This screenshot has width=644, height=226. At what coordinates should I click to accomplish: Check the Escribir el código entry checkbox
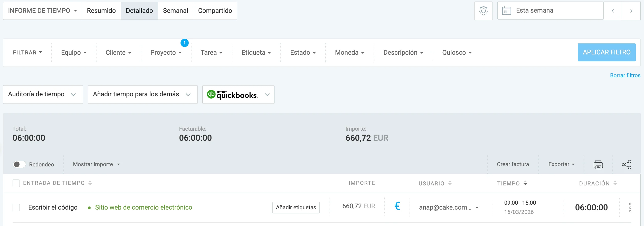16,207
